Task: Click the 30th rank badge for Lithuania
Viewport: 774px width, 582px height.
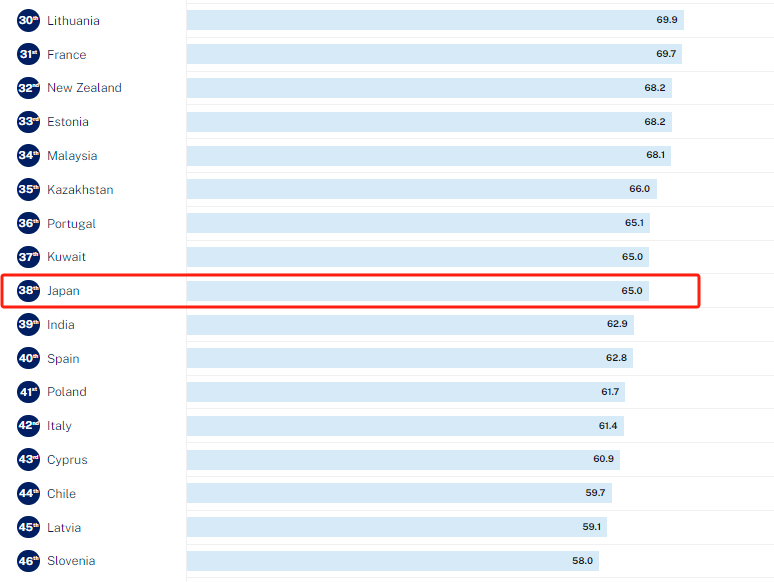Action: (28, 20)
